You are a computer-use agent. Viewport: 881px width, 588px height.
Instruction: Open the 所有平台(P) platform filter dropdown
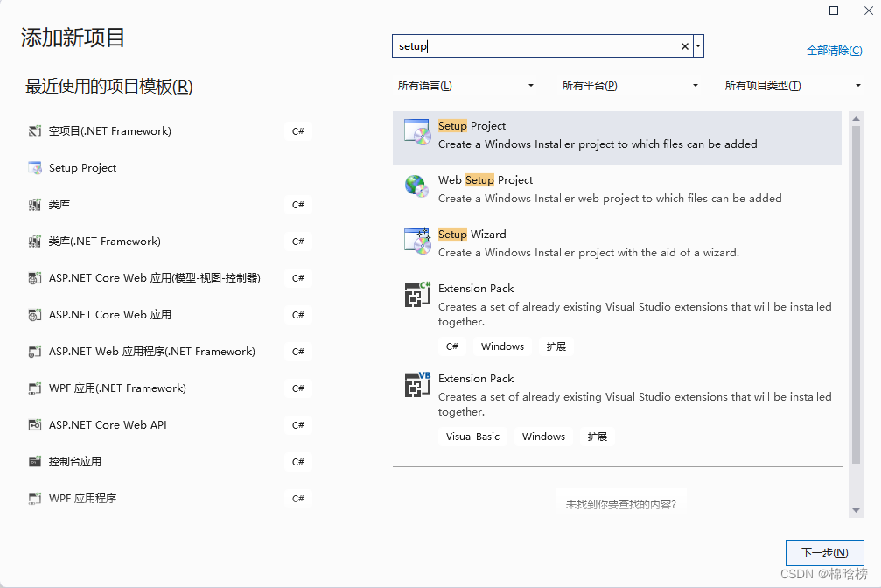pyautogui.click(x=630, y=86)
